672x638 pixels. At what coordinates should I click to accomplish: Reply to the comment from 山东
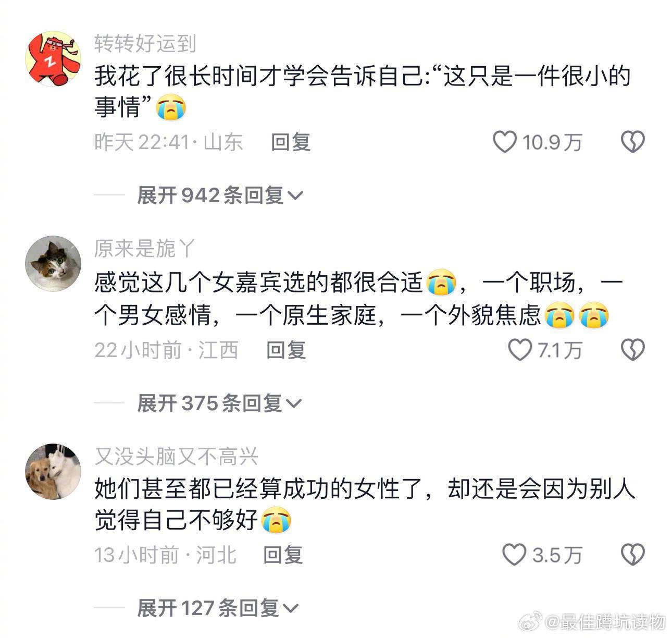[x=291, y=142]
